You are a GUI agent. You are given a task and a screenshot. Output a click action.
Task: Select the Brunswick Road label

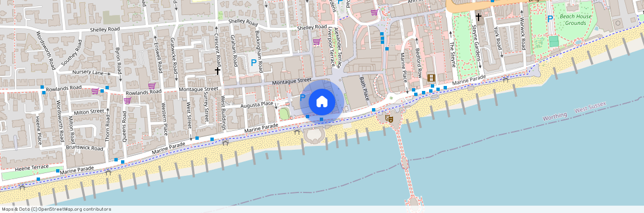pos(84,148)
